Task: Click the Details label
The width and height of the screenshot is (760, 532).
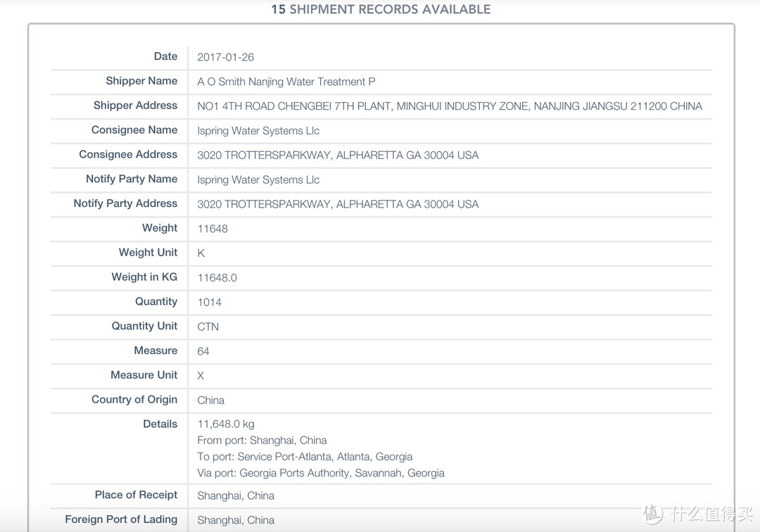Action: [x=160, y=424]
